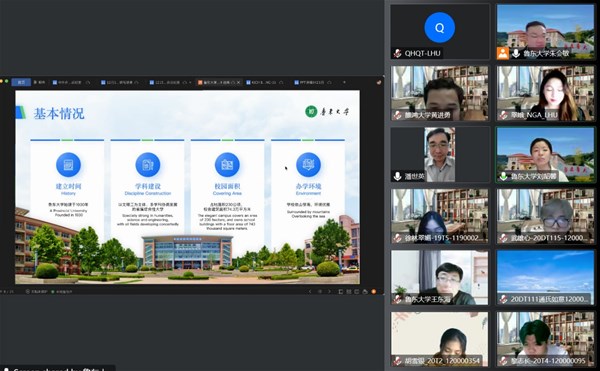The image size is (600, 371).
Task: Select the 20DT111 sky-background participant tile
Action: point(546,278)
